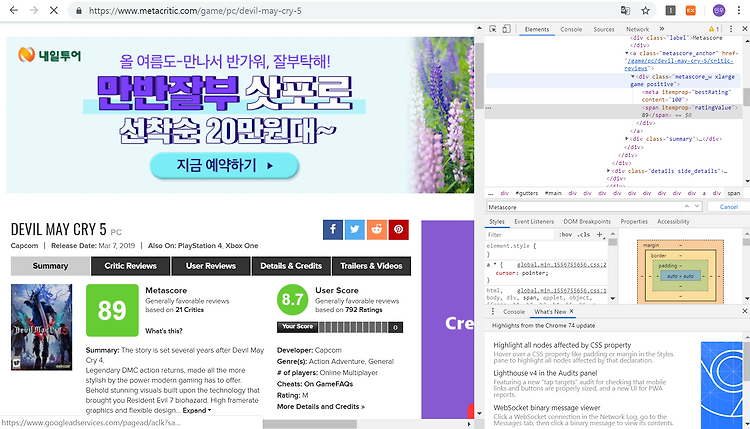This screenshot has height=429, width=750.
Task: Share on Twitter
Action: [354, 230]
